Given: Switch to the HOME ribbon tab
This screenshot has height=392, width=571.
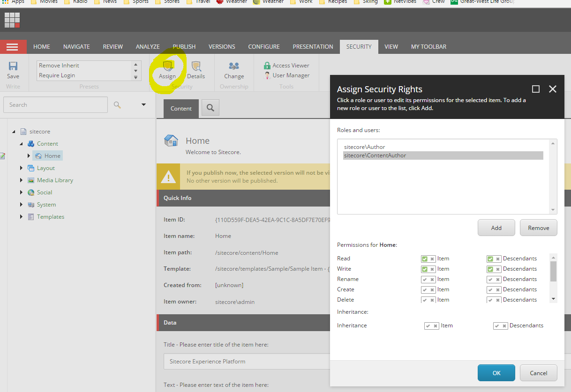Looking at the screenshot, I should 42,47.
